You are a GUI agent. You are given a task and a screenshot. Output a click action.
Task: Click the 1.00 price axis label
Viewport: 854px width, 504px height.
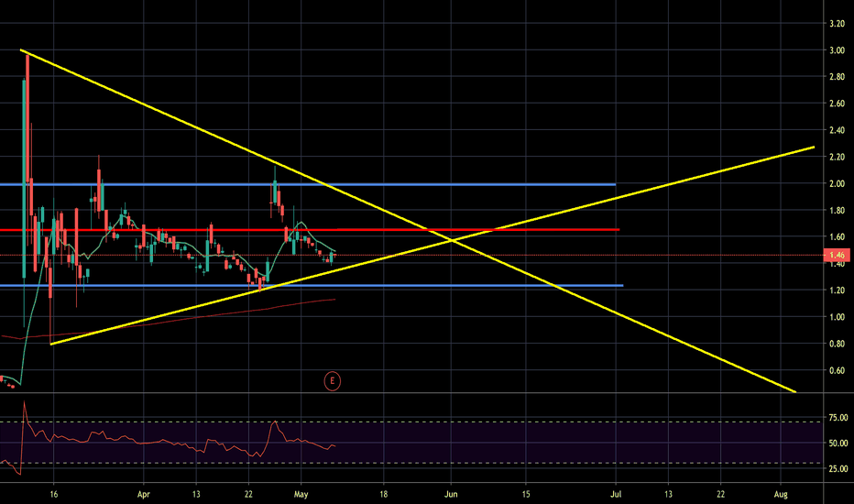(x=837, y=317)
